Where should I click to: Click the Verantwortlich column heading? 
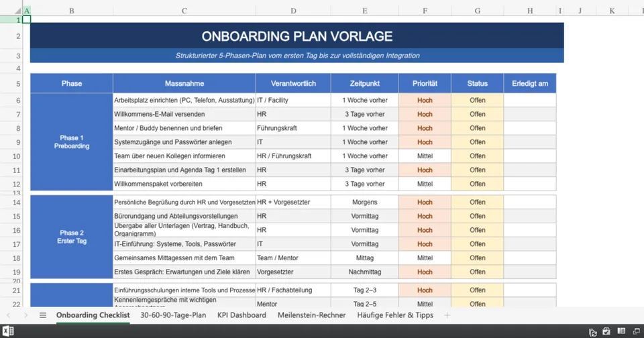293,83
